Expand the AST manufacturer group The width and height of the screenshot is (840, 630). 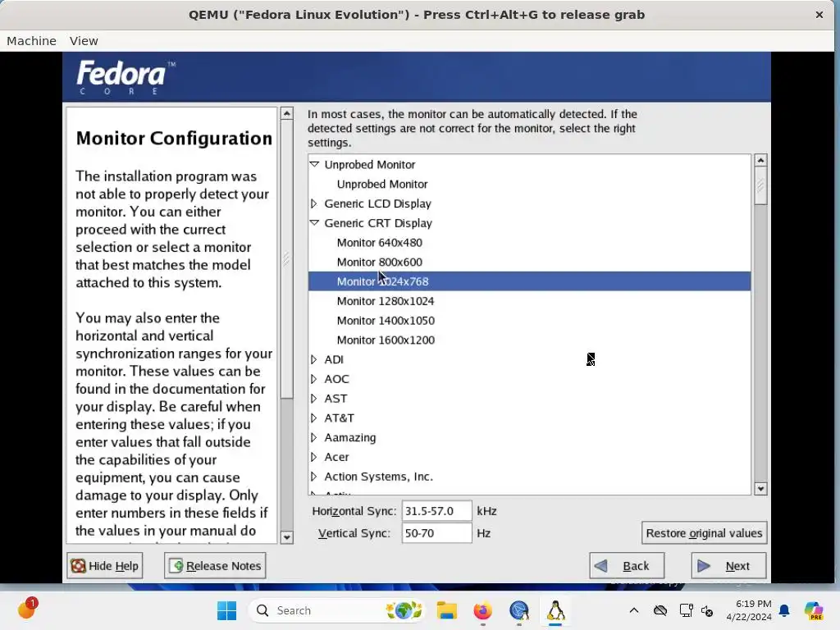(314, 399)
